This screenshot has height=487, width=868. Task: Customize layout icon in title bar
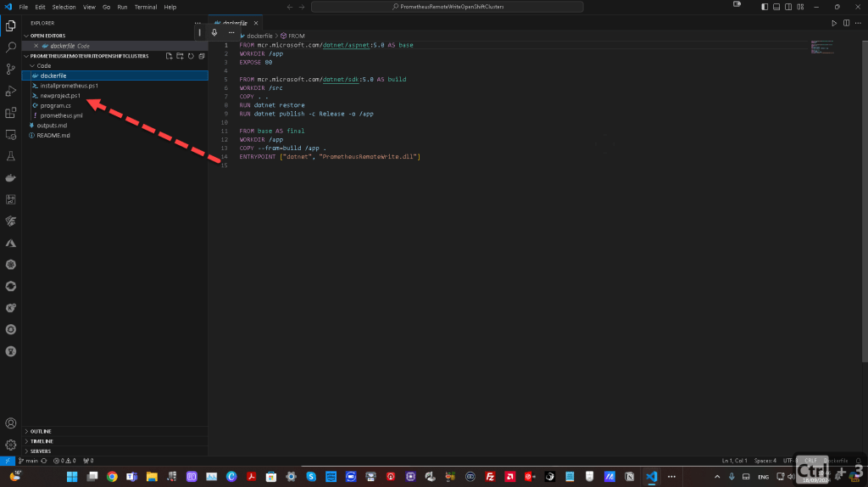click(x=800, y=7)
